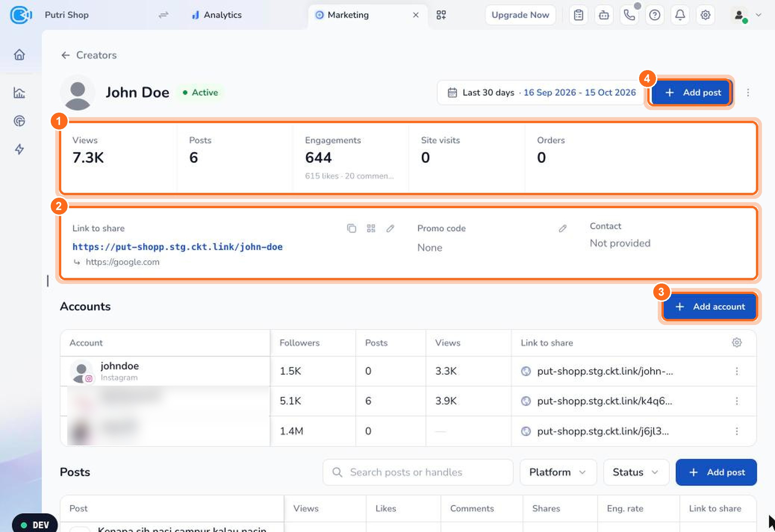
Task: Go back to Creators
Action: 89,55
